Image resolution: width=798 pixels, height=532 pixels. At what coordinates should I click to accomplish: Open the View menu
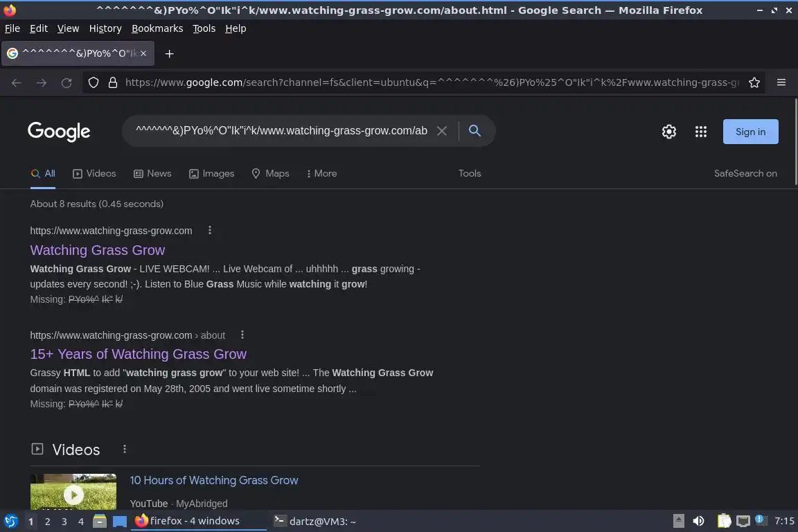pyautogui.click(x=68, y=28)
